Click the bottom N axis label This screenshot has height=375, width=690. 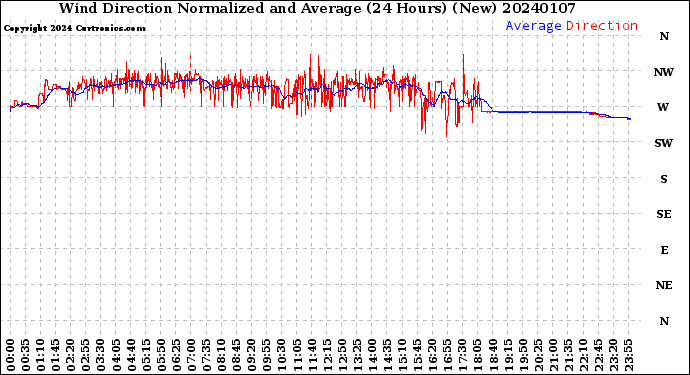pos(664,321)
